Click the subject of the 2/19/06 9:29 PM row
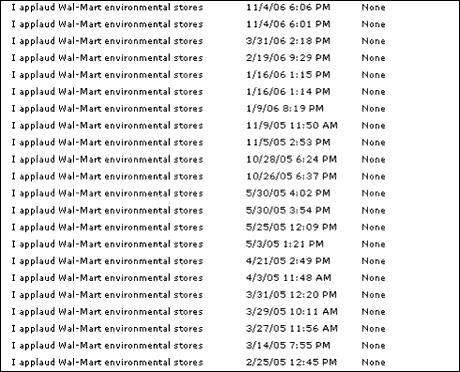 click(x=107, y=58)
